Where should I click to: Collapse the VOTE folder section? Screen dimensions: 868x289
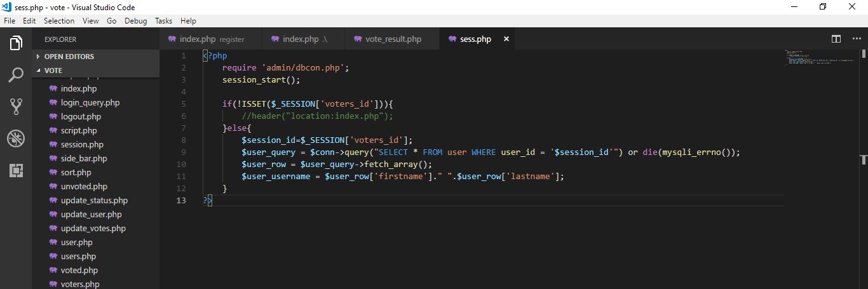[x=95, y=71]
